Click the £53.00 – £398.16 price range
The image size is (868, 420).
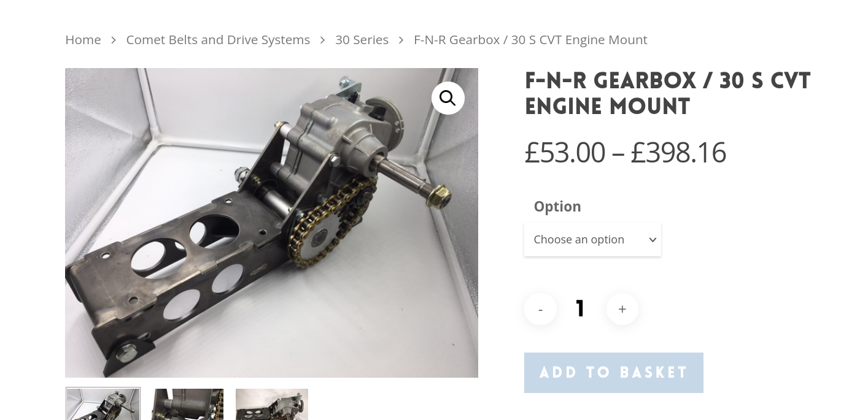click(625, 153)
